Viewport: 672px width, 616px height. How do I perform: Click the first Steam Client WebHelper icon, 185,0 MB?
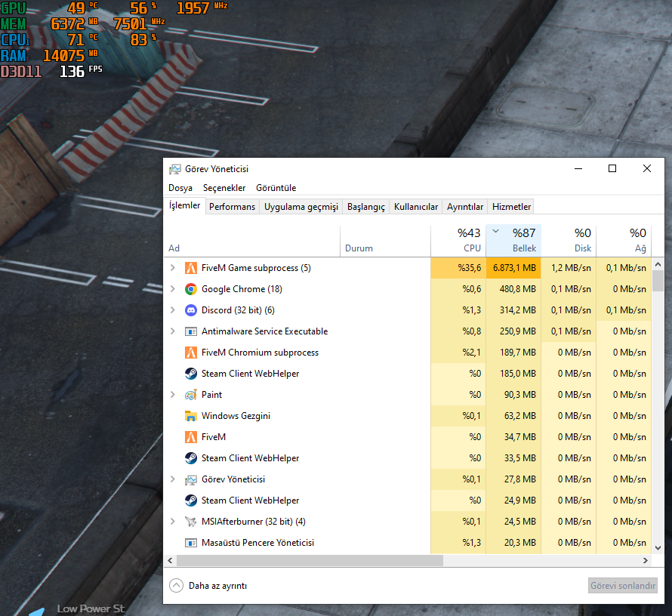[x=191, y=374]
